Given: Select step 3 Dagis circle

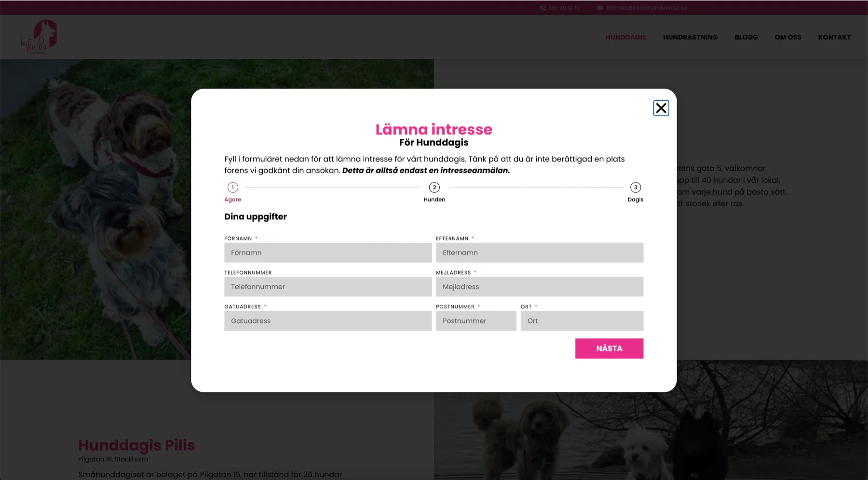Looking at the screenshot, I should pos(636,187).
